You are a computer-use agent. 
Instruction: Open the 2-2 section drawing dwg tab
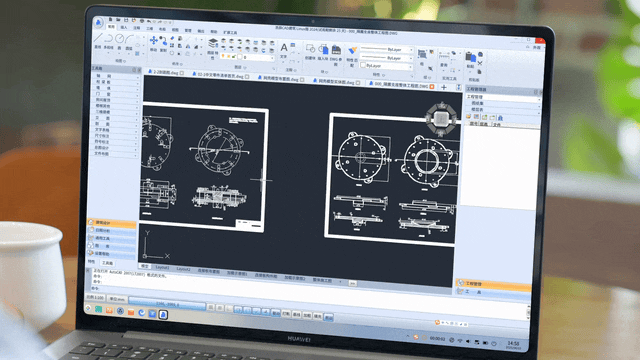tap(166, 73)
